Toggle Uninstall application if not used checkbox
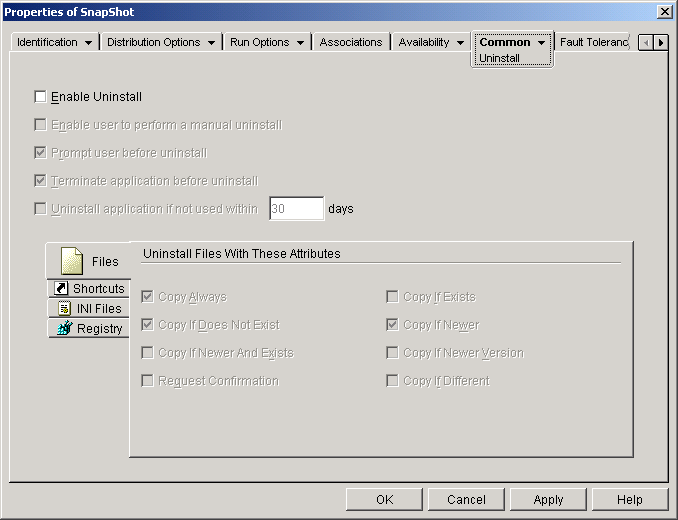Screen dimensions: 678x520 pyautogui.click(x=40, y=209)
